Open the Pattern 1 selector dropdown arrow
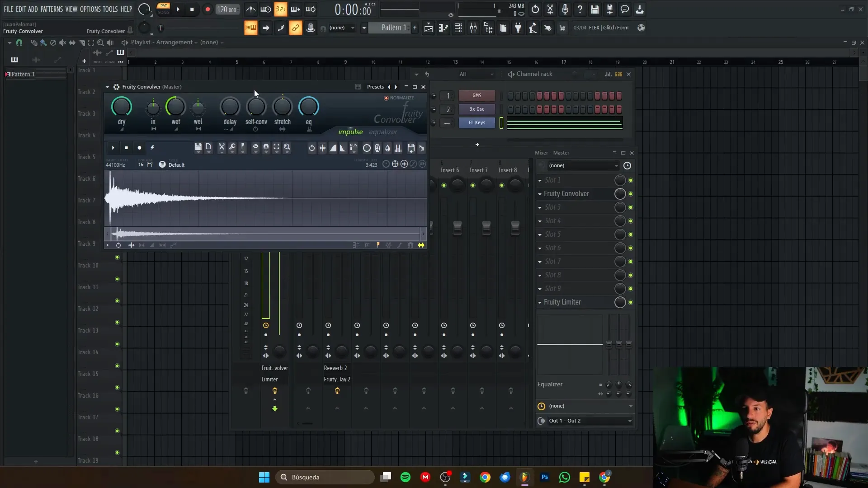 [364, 28]
